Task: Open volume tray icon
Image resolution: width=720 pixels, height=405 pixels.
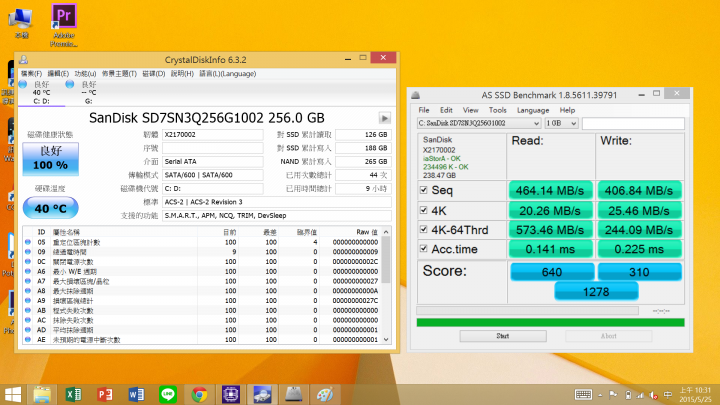Action: 653,395
